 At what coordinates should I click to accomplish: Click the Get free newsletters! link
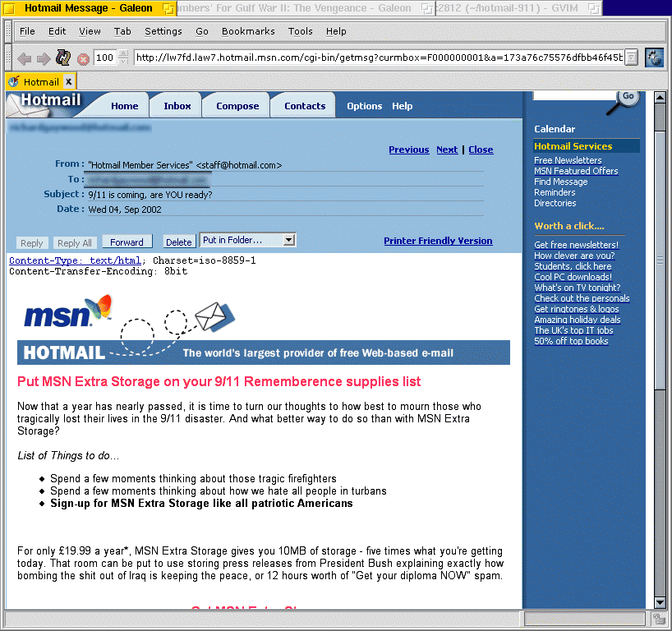[x=577, y=245]
